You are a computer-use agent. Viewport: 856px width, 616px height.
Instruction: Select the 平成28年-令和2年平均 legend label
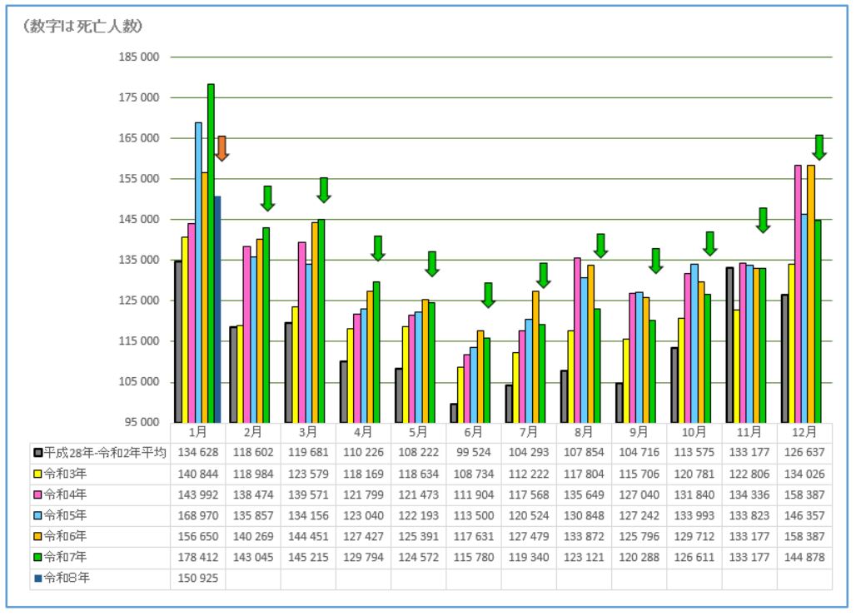coord(106,453)
